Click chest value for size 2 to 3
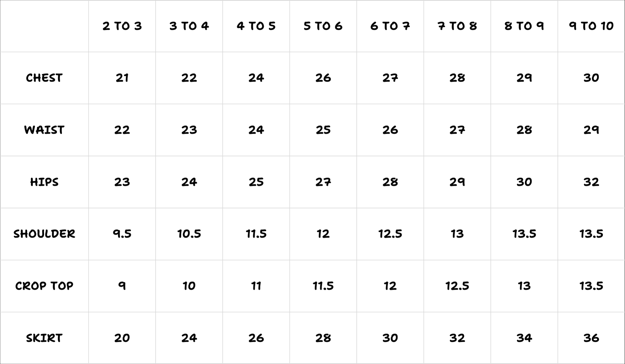The height and width of the screenshot is (364, 625). (122, 78)
